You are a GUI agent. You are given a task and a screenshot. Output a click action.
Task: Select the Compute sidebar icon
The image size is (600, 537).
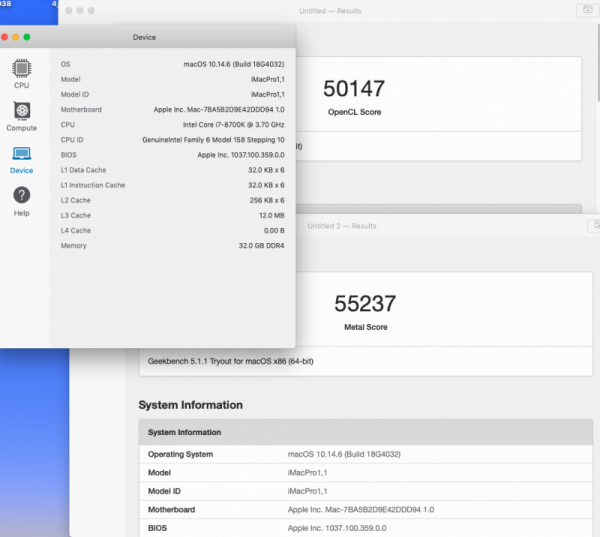[x=21, y=116]
